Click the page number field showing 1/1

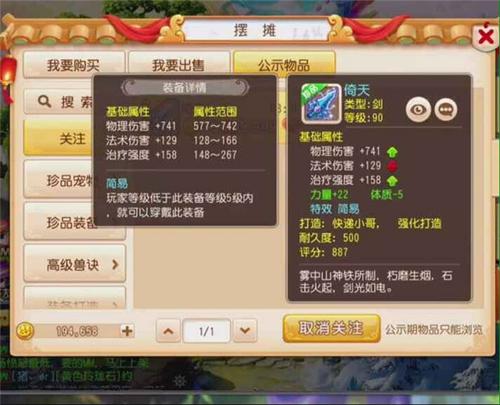pyautogui.click(x=206, y=331)
